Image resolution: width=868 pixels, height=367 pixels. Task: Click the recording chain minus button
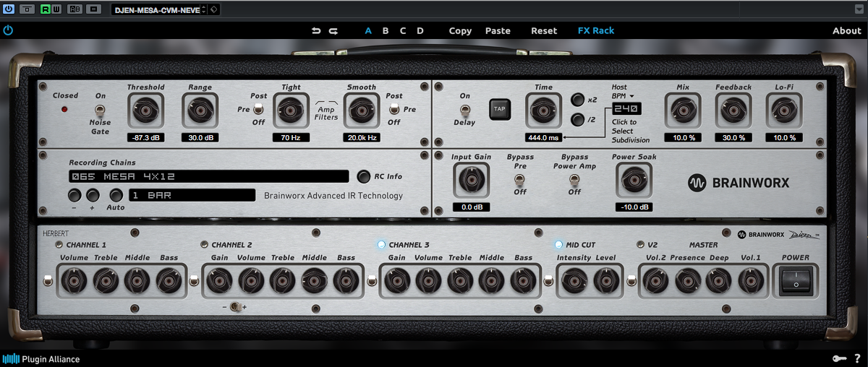(x=75, y=195)
